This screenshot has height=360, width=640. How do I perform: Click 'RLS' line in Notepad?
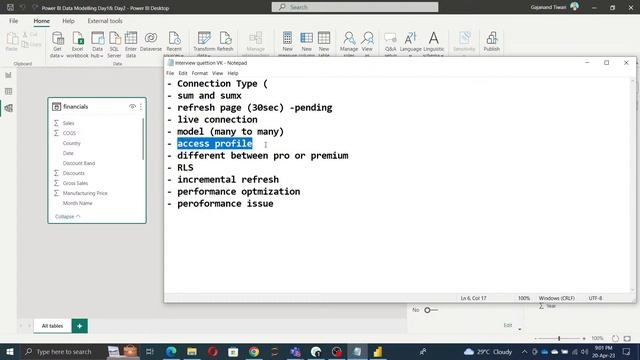[x=185, y=168]
